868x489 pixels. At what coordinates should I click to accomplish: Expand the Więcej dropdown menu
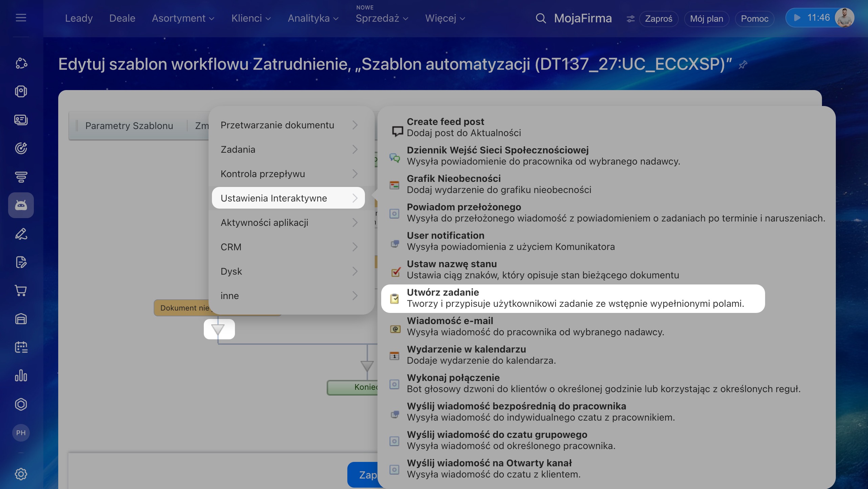pos(445,18)
